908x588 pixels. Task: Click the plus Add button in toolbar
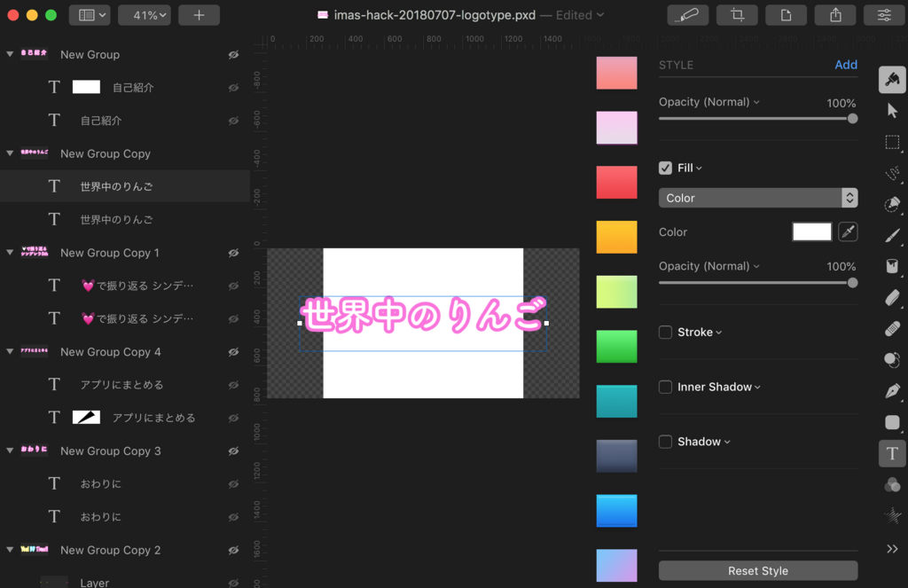coord(199,15)
